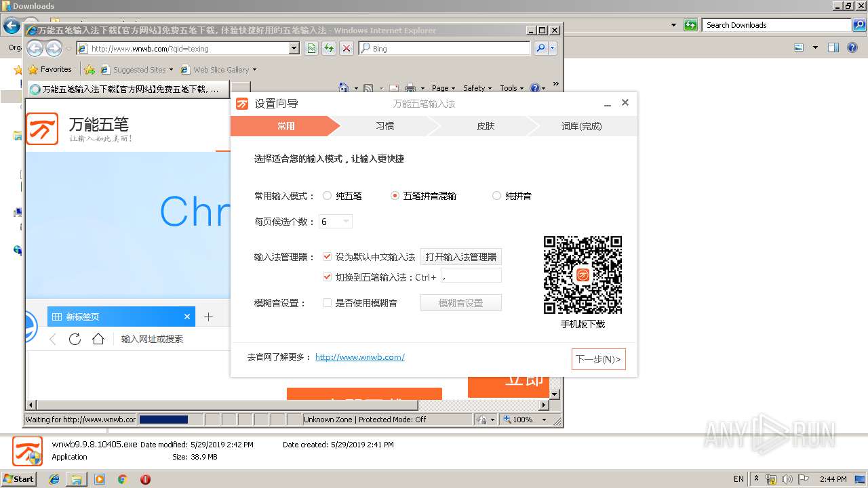The image size is (868, 488).
Task: Click the reload icon in webpage browser mockup
Action: click(75, 339)
